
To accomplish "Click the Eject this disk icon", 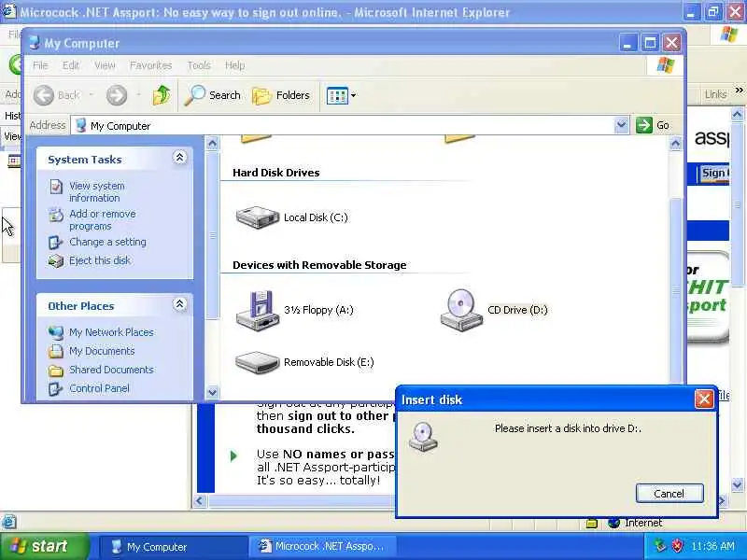I will (x=56, y=261).
